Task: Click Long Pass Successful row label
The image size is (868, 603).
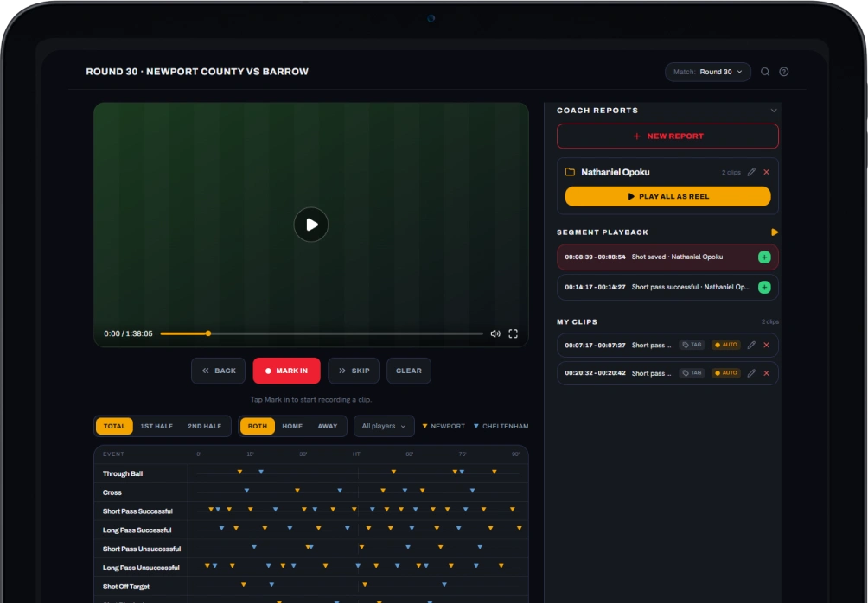Action: coord(137,530)
